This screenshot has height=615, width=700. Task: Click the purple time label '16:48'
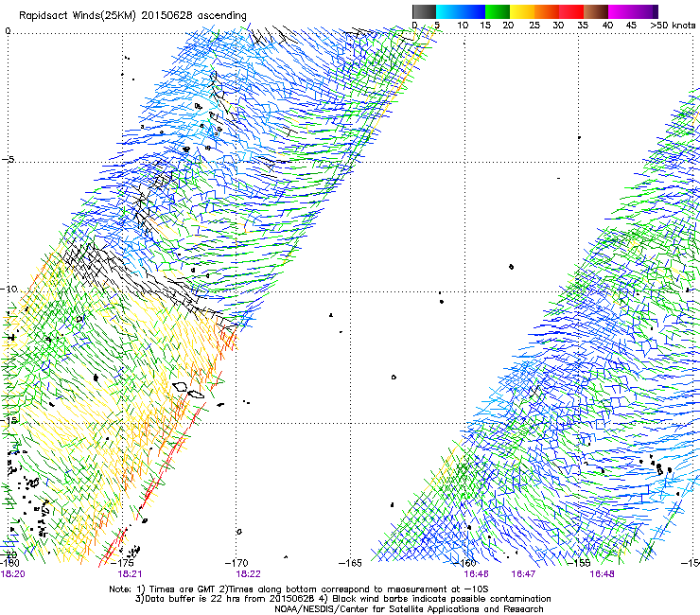point(603,574)
